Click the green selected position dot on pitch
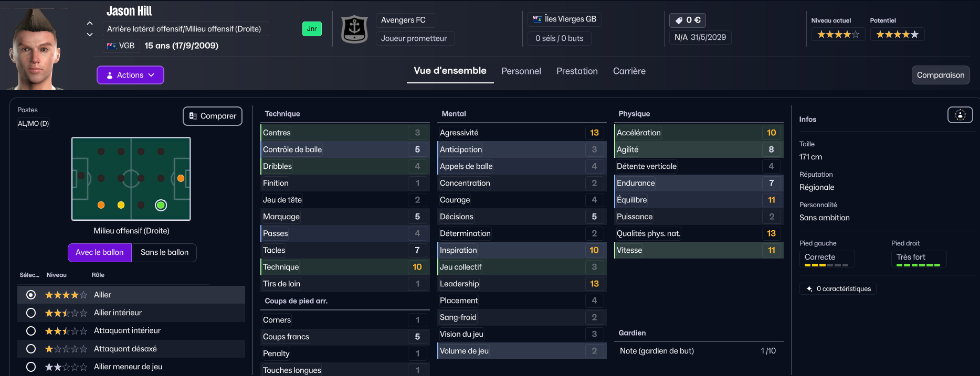 pos(161,205)
